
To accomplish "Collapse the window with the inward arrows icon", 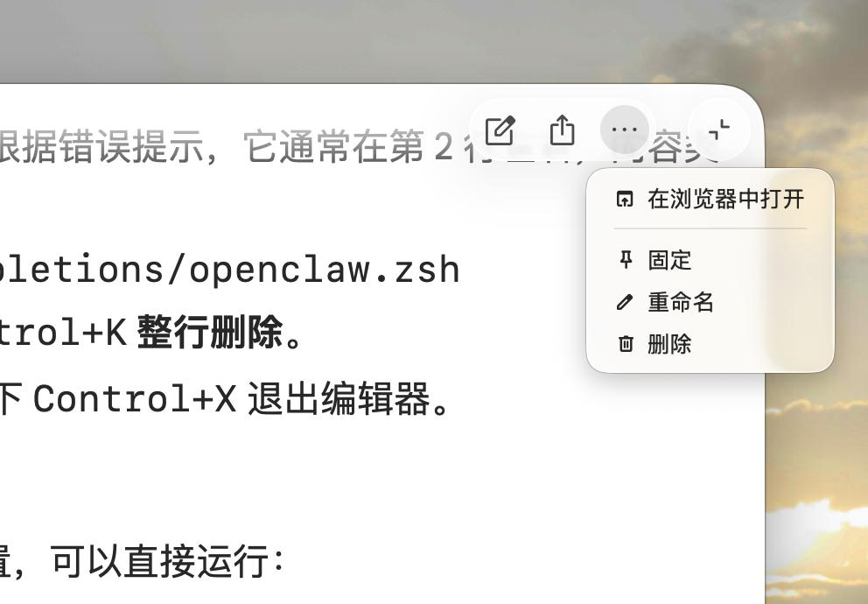I will (x=719, y=130).
